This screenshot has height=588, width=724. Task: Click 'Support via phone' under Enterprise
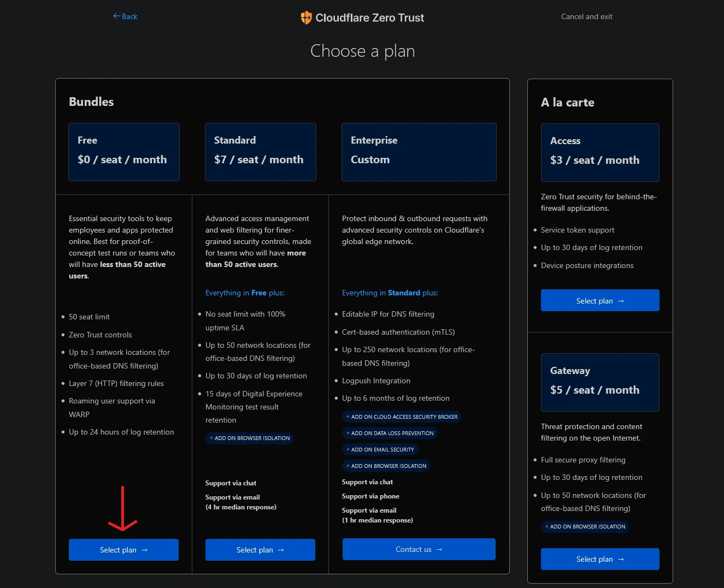370,496
